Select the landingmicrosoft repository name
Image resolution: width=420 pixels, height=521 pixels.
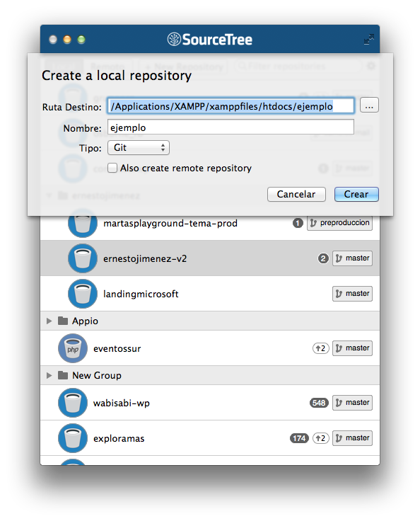pyautogui.click(x=141, y=294)
